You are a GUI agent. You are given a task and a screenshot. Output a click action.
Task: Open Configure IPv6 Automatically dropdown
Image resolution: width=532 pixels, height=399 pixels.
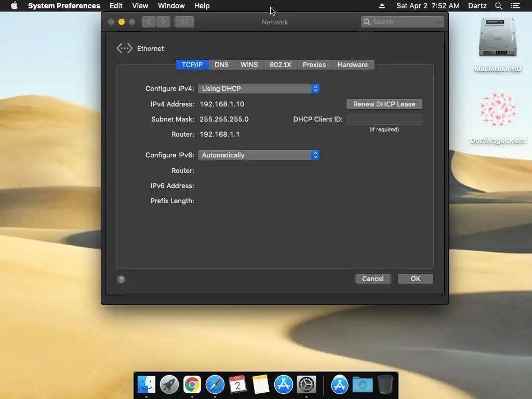259,155
